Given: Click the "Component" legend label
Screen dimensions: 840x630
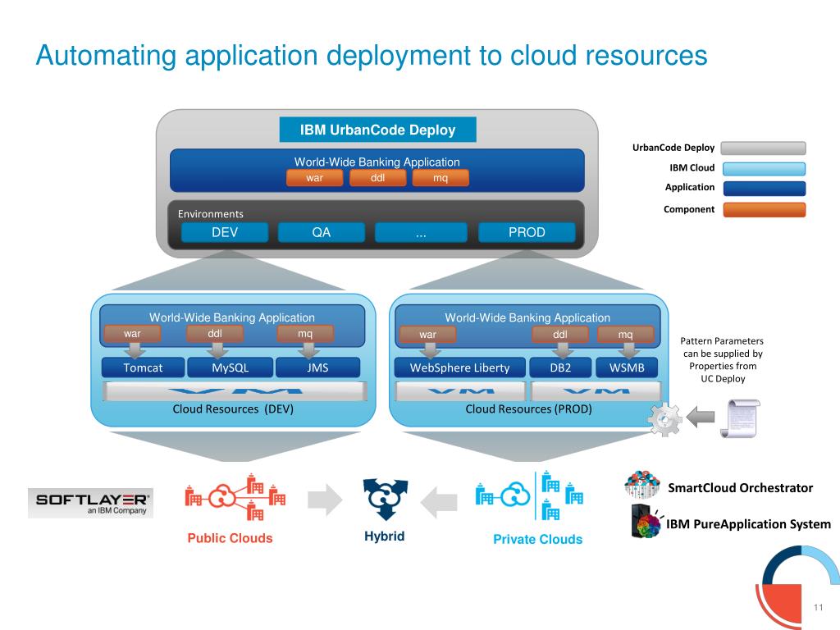Looking at the screenshot, I should [689, 209].
